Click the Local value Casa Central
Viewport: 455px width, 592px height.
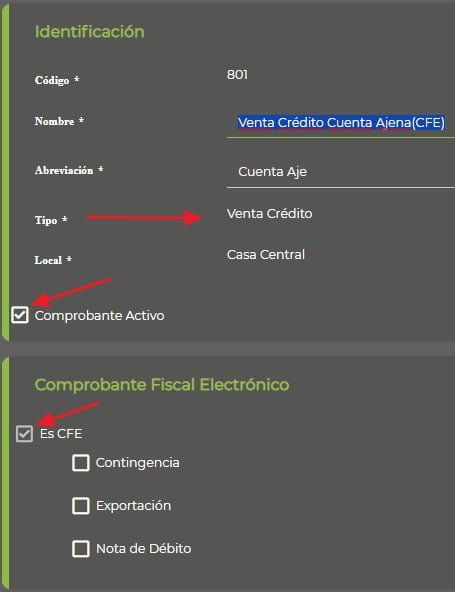[x=265, y=255]
